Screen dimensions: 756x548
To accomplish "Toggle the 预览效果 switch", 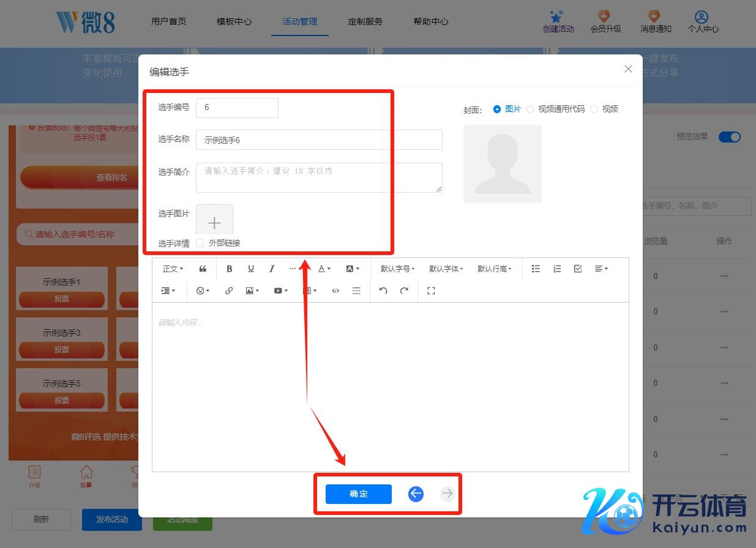I will (729, 137).
